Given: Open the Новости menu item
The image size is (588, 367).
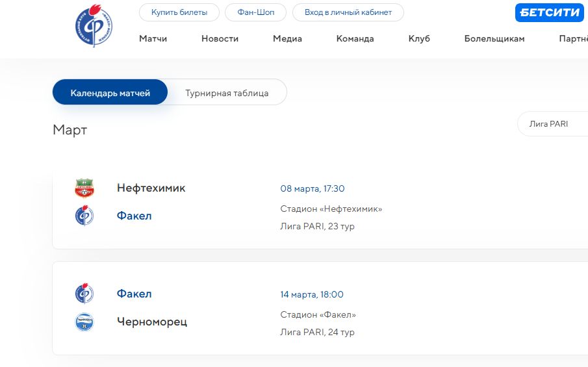Looking at the screenshot, I should tap(220, 38).
